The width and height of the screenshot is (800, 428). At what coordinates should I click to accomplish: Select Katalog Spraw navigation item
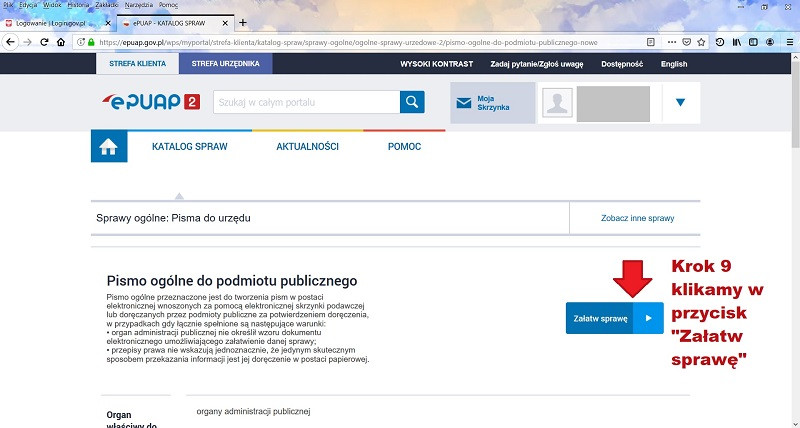189,146
